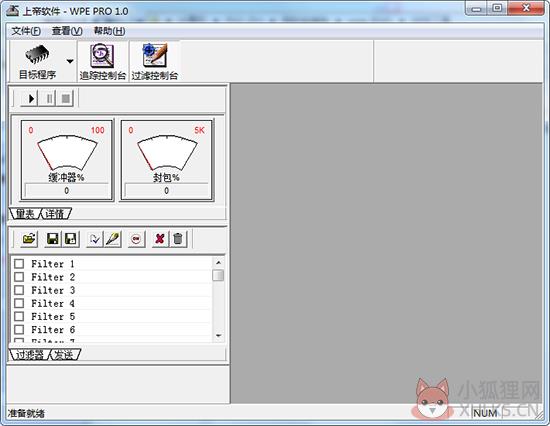Check the Filter 3 checkbox
The width and height of the screenshot is (550, 426).
pyautogui.click(x=19, y=290)
